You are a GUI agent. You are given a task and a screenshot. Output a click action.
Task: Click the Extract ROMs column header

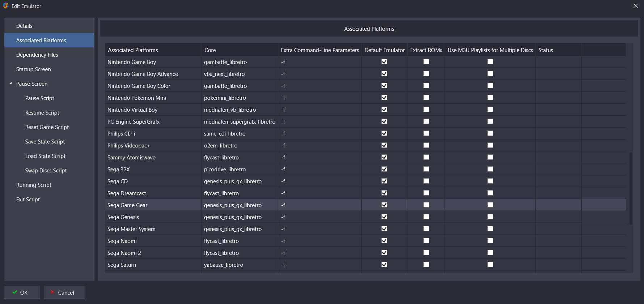pos(426,50)
